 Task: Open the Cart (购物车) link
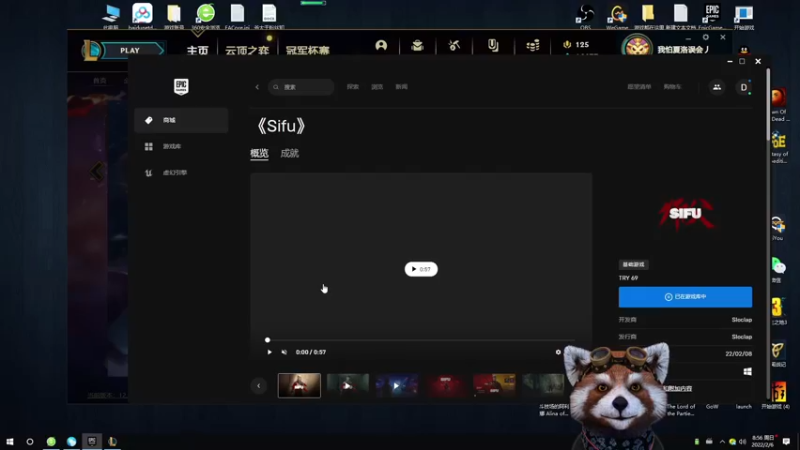coord(672,87)
